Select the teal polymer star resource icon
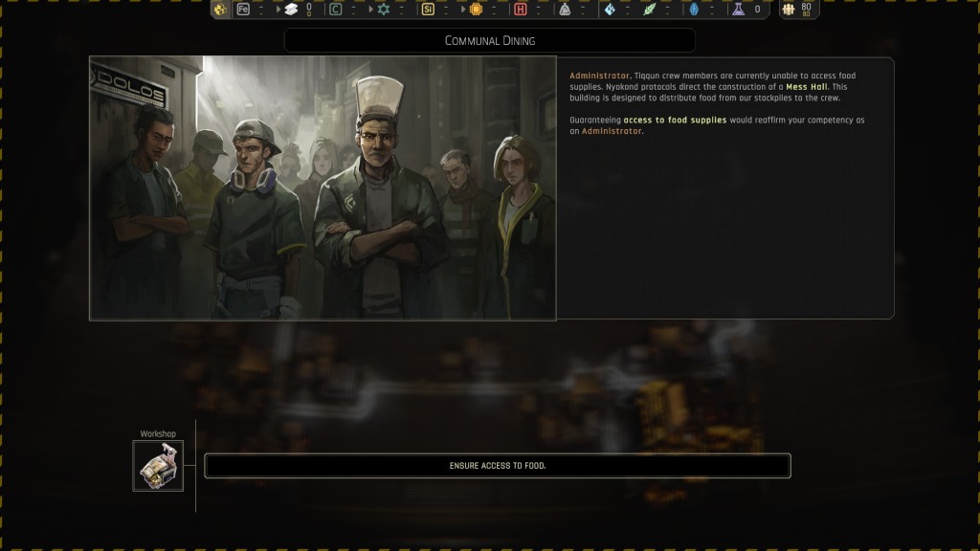 383,10
